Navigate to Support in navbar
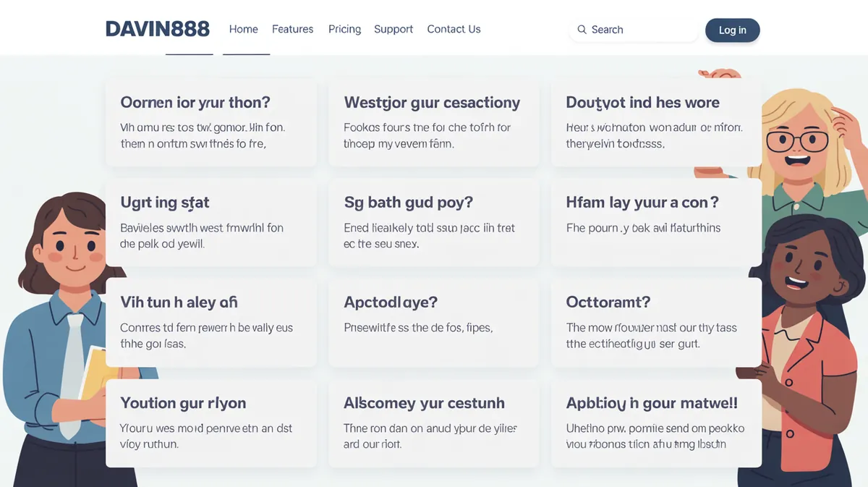The width and height of the screenshot is (868, 487). (393, 29)
